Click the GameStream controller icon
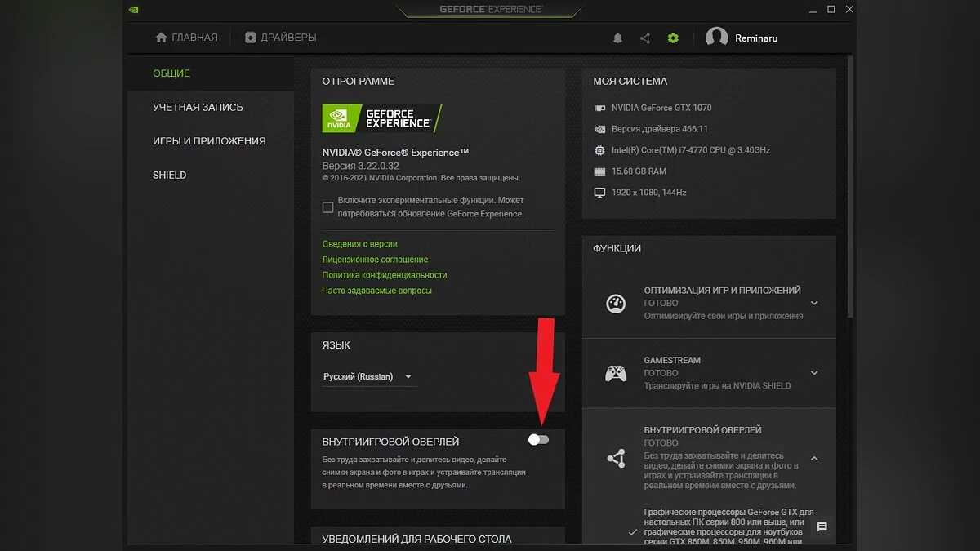Viewport: 980px width, 551px height. [616, 373]
